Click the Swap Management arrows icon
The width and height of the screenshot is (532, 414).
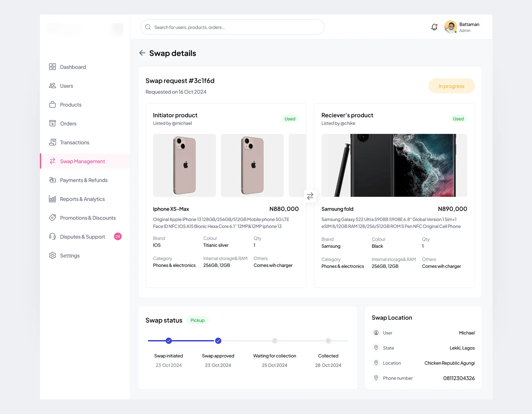click(52, 161)
